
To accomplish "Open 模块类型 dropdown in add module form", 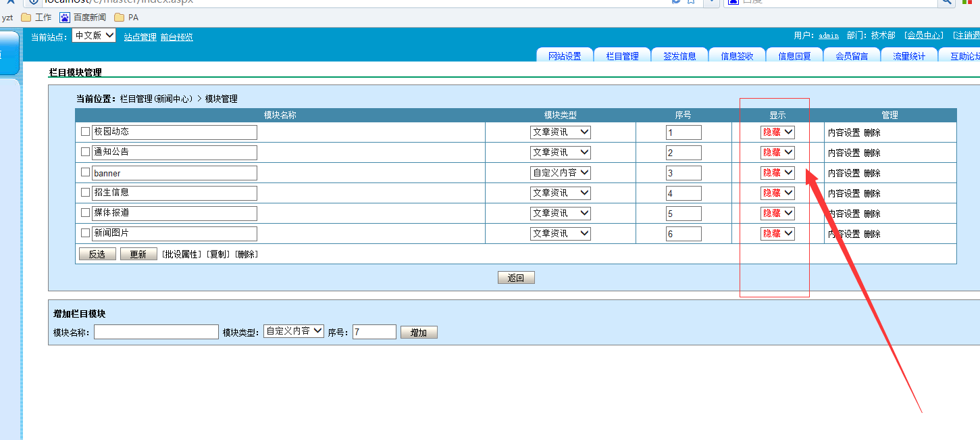I will pos(294,331).
